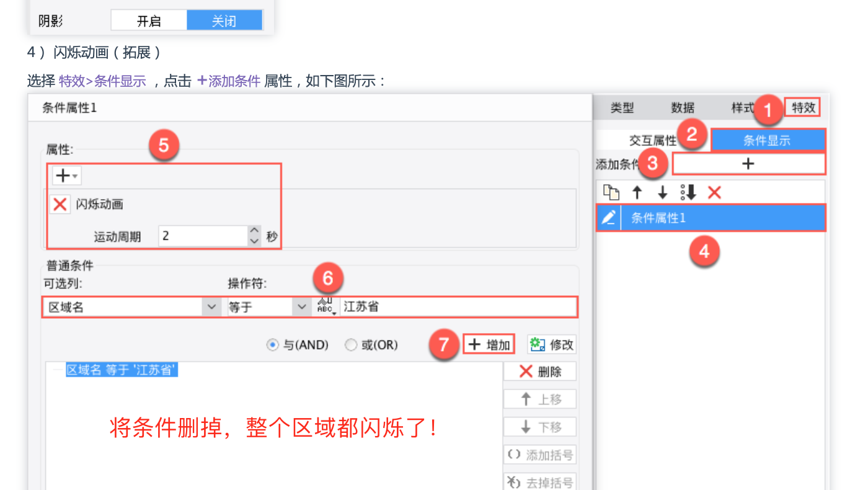Select the 条件属性1 list row
The image size is (868, 490).
(711, 218)
